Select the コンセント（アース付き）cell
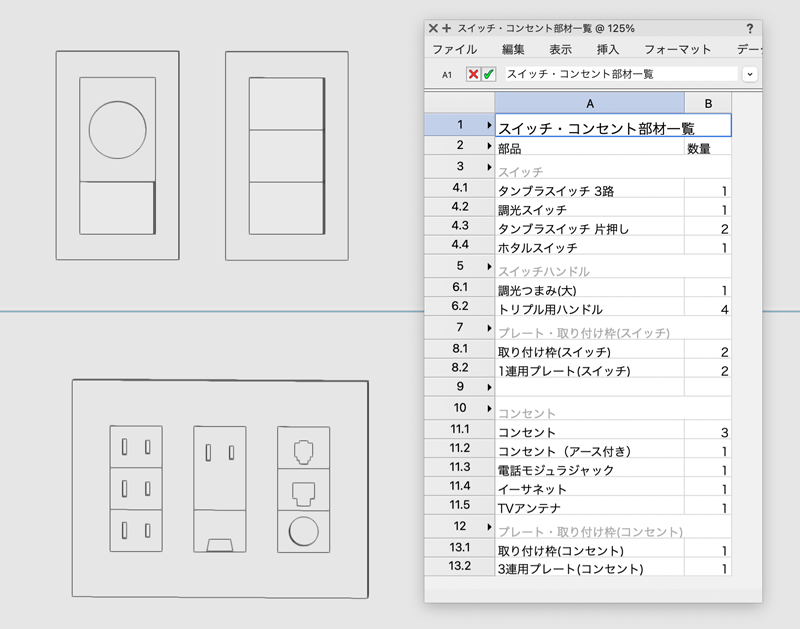The image size is (800, 629). pyautogui.click(x=589, y=449)
